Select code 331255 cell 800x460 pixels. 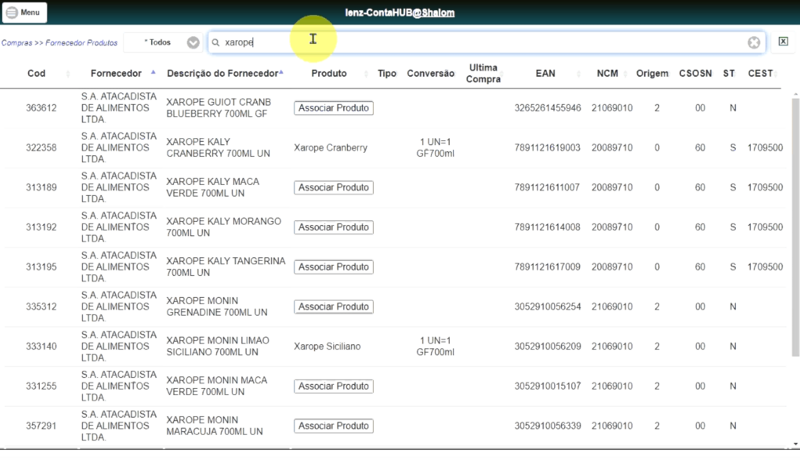click(41, 387)
